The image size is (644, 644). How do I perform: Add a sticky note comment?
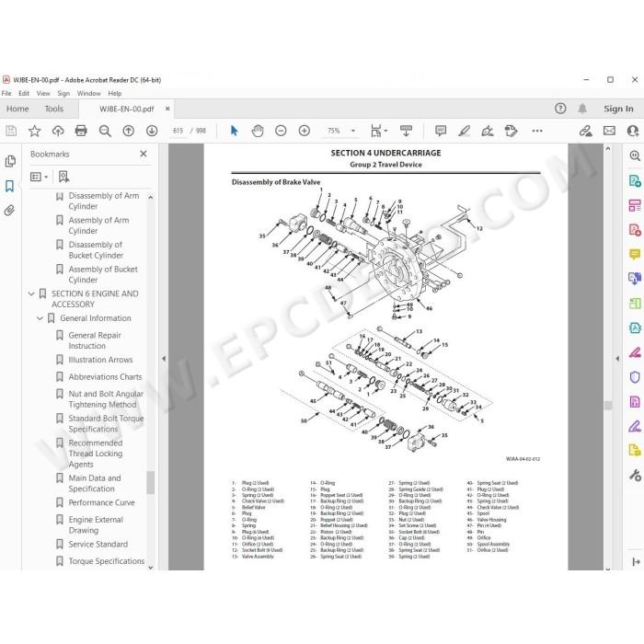(x=441, y=131)
